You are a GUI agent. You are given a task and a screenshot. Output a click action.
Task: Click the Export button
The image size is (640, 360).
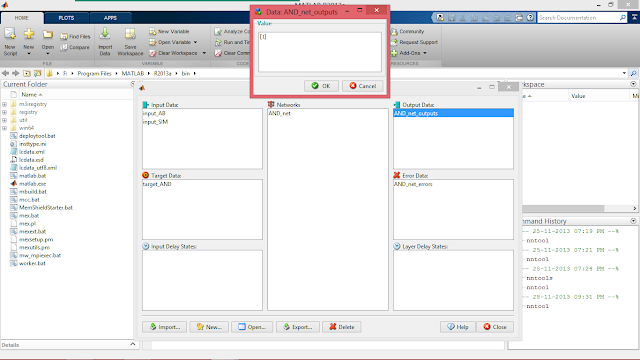tap(298, 327)
